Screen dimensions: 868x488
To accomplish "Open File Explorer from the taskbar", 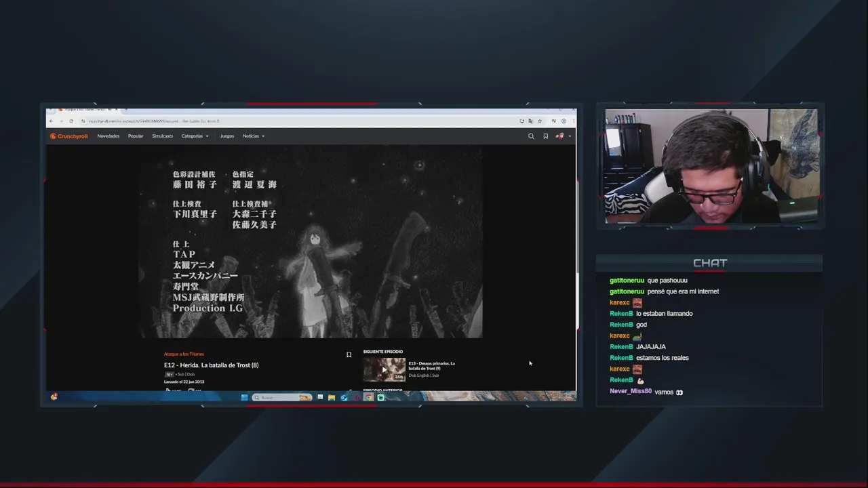I will 332,397.
